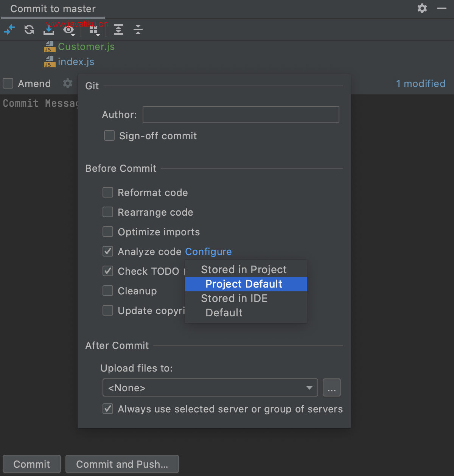The image size is (454, 476).
Task: Open the View Options eye icon
Action: pyautogui.click(x=69, y=30)
